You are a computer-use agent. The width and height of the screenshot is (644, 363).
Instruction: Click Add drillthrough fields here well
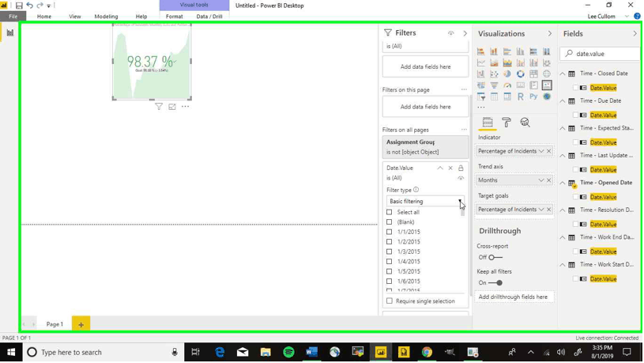coord(513,297)
